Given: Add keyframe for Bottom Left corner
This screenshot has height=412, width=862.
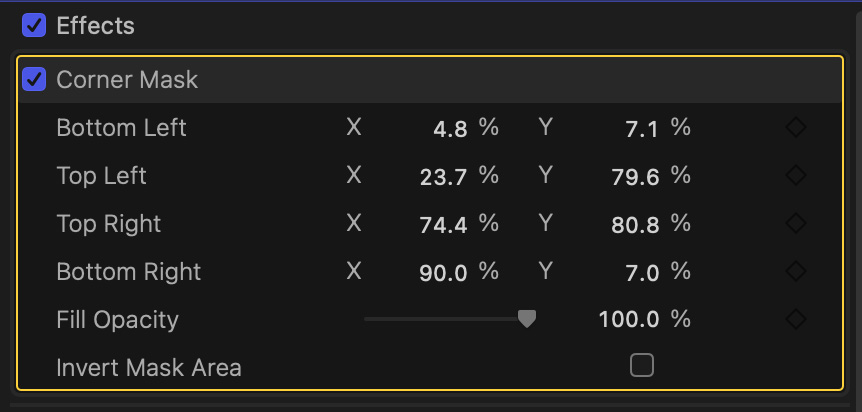Looking at the screenshot, I should [x=796, y=128].
